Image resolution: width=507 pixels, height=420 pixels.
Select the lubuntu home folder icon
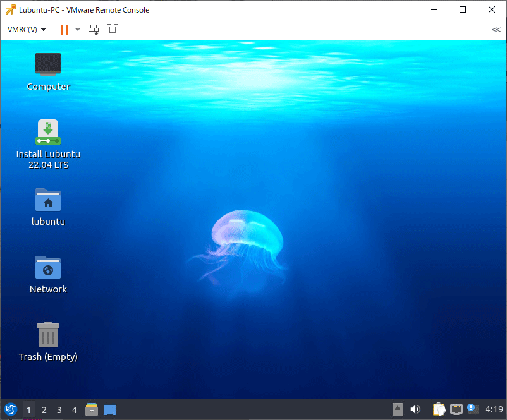coord(48,200)
